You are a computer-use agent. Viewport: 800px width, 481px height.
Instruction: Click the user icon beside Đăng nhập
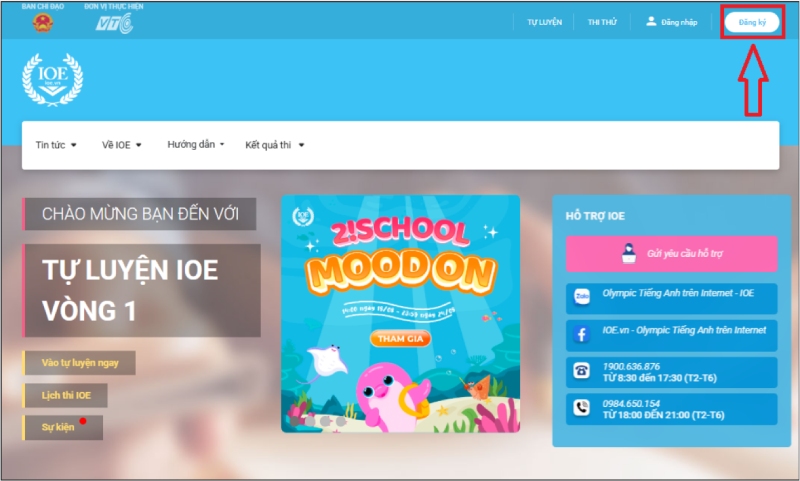[x=651, y=21]
